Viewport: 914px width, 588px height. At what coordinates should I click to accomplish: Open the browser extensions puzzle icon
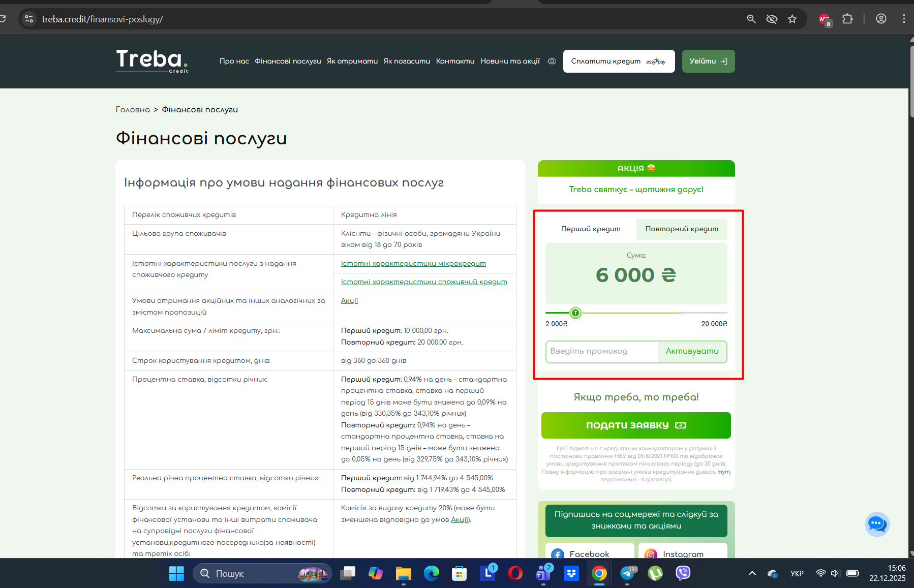click(847, 19)
